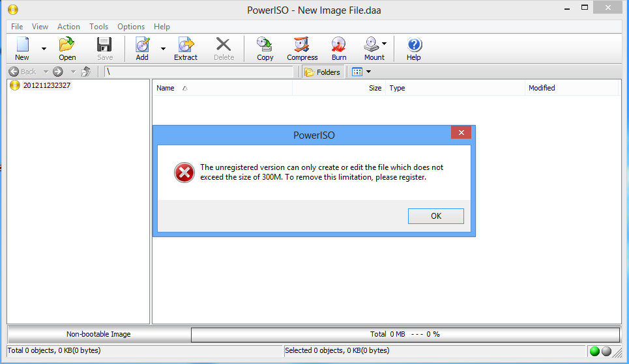Viewport: 629px width, 364px height.
Task: Open the Tools menu
Action: pyautogui.click(x=98, y=27)
